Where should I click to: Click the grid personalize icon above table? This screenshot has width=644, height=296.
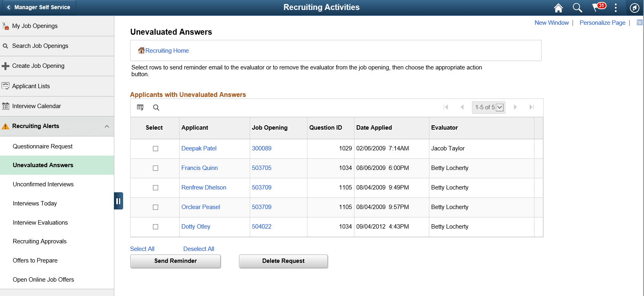tap(140, 107)
